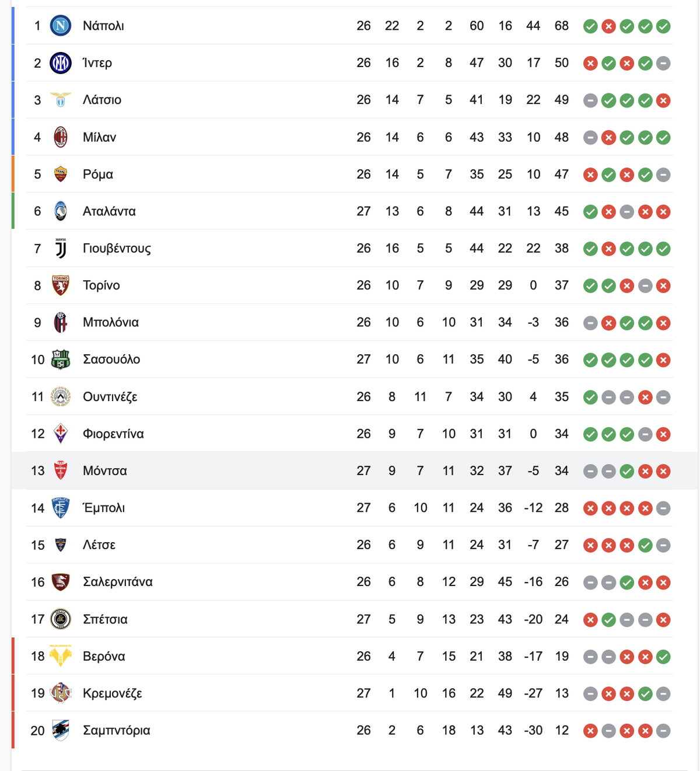Click the Fiorentina lily crest
Viewport: 700px width, 771px height.
click(x=61, y=434)
